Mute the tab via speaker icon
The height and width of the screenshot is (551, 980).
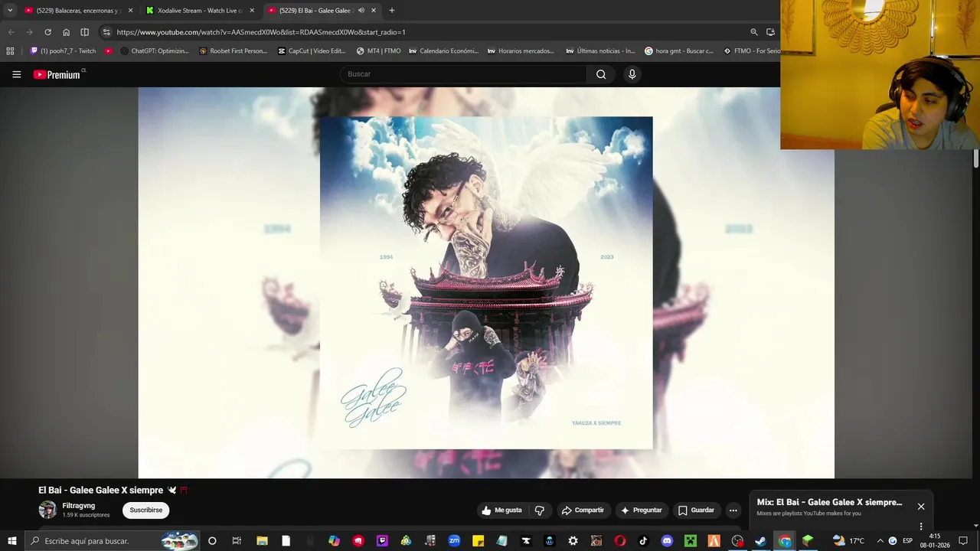[361, 11]
